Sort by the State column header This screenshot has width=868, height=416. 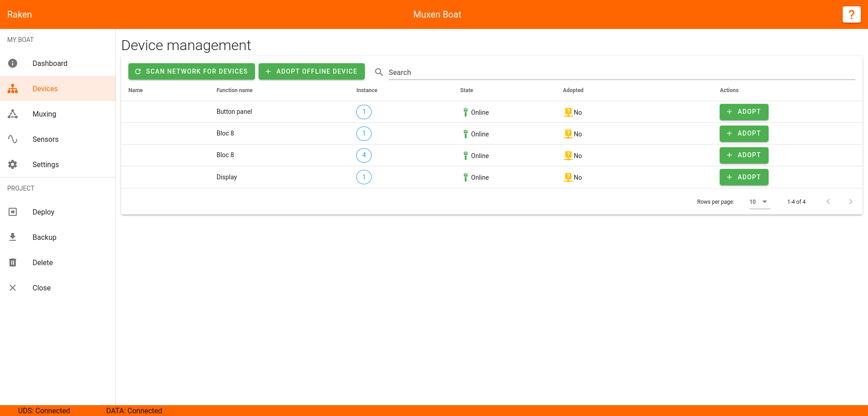[467, 90]
